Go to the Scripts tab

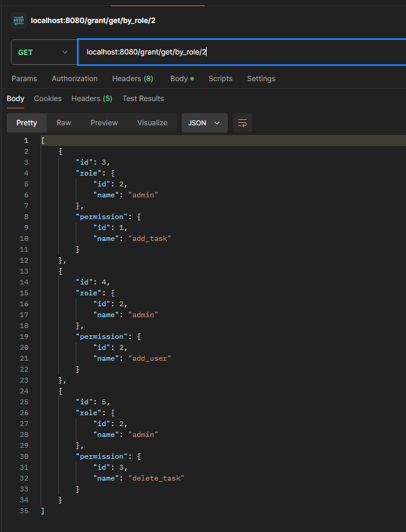coord(221,79)
